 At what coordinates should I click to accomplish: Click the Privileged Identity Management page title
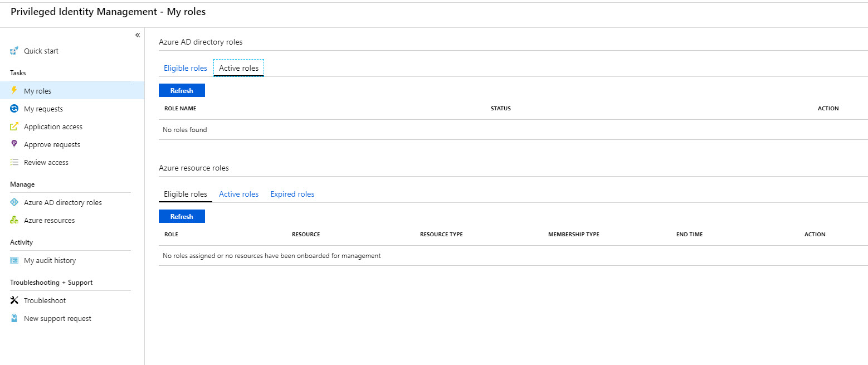point(108,12)
